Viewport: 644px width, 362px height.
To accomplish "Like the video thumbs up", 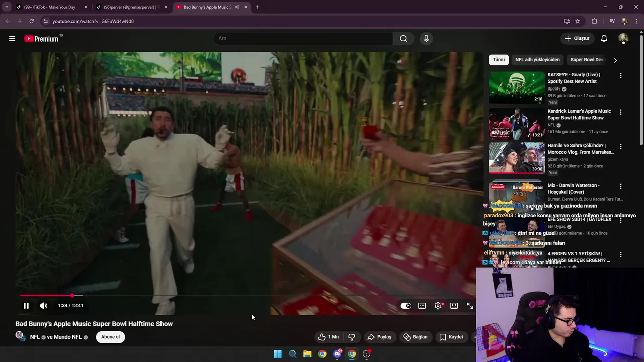I will (328, 337).
